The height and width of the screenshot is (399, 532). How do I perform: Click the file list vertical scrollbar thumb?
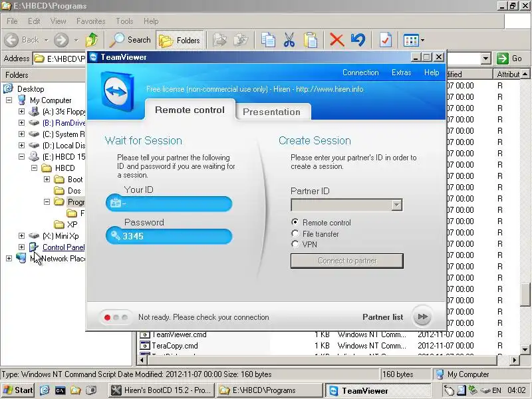(x=525, y=294)
